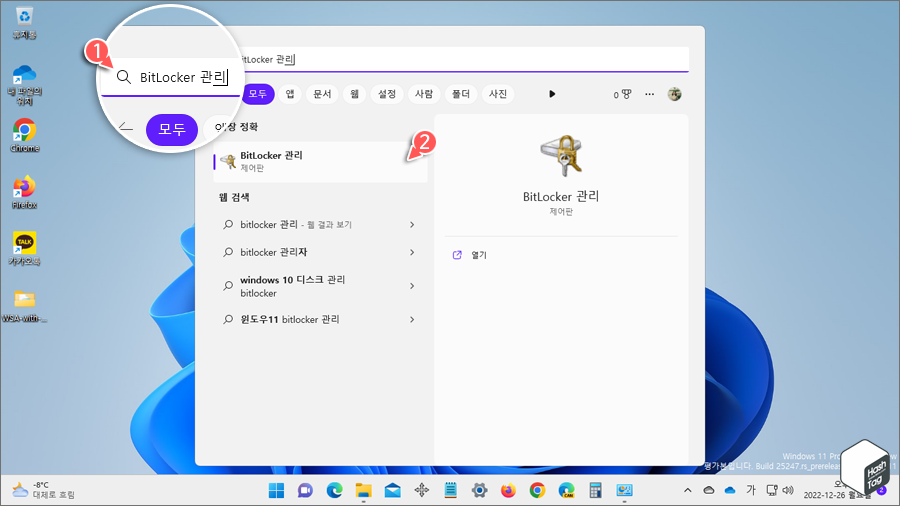Viewport: 900px width, 506px height.
Task: Open the Recycle Bin desktop icon
Action: (x=24, y=23)
